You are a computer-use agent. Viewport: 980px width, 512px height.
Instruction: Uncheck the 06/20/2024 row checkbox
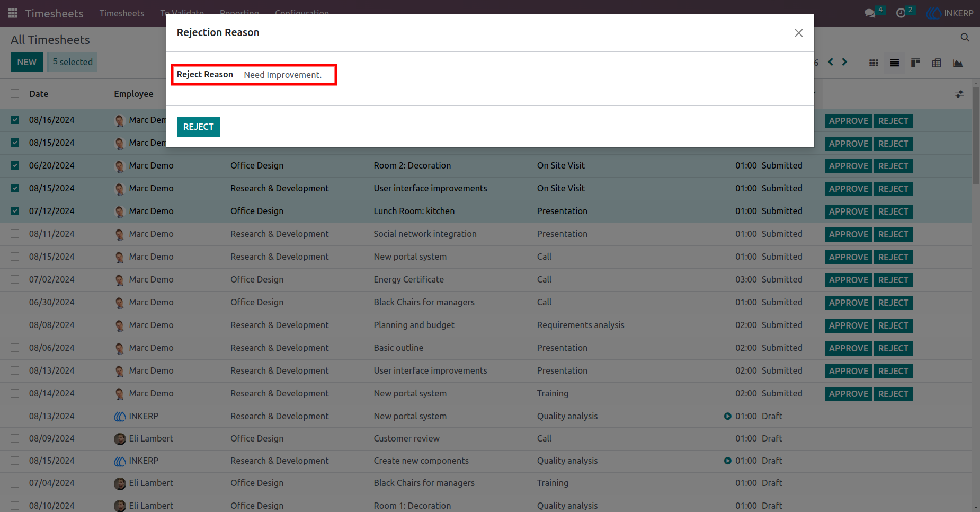[x=15, y=165]
